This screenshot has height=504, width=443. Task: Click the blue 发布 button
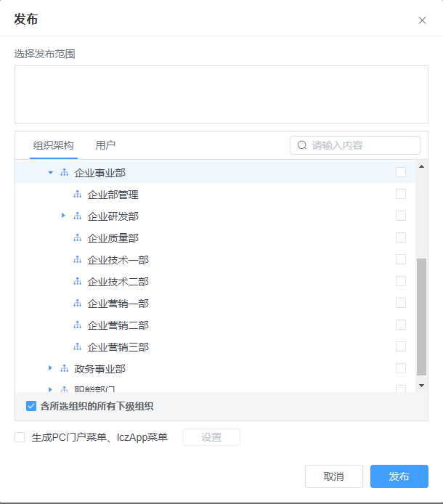pyautogui.click(x=399, y=476)
